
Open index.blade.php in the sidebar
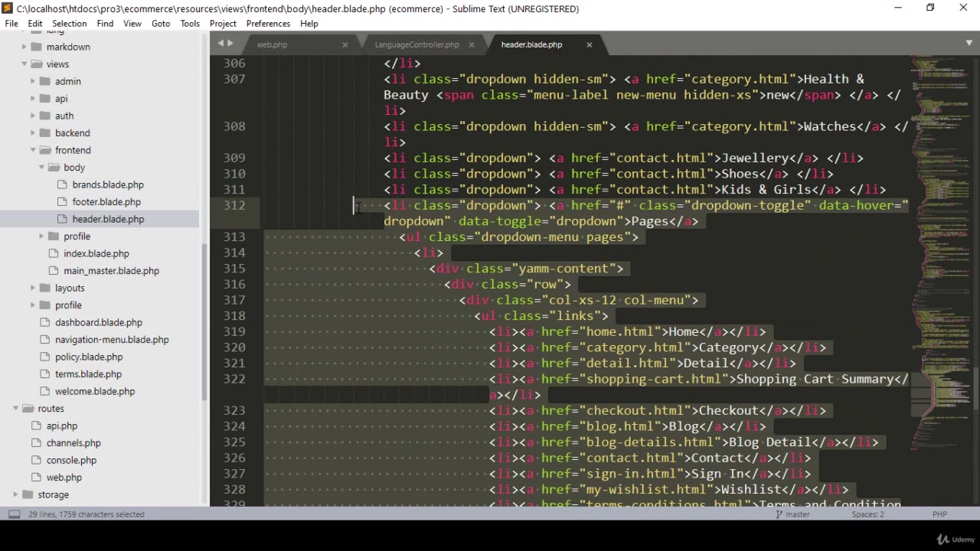click(96, 253)
